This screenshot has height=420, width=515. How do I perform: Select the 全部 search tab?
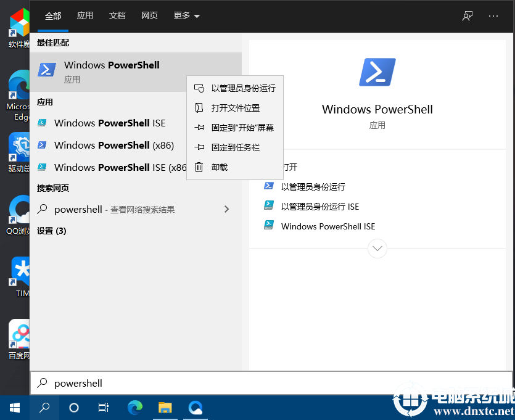tap(53, 16)
